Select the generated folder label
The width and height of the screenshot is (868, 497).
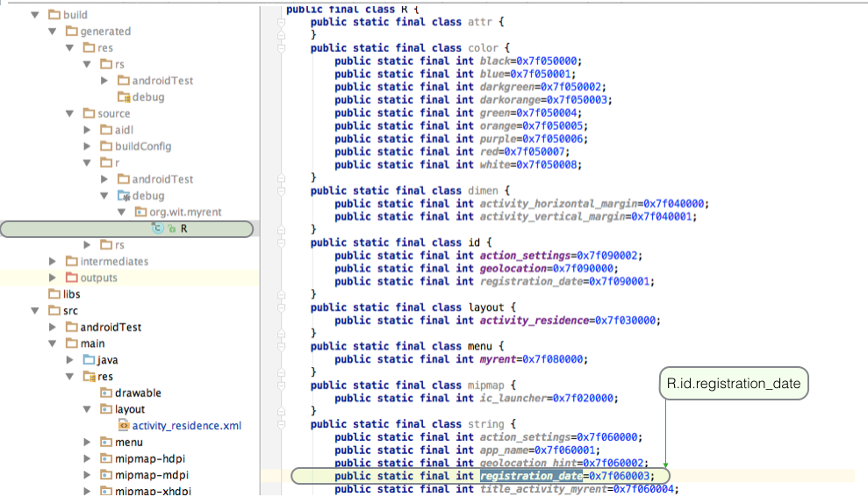click(x=104, y=31)
